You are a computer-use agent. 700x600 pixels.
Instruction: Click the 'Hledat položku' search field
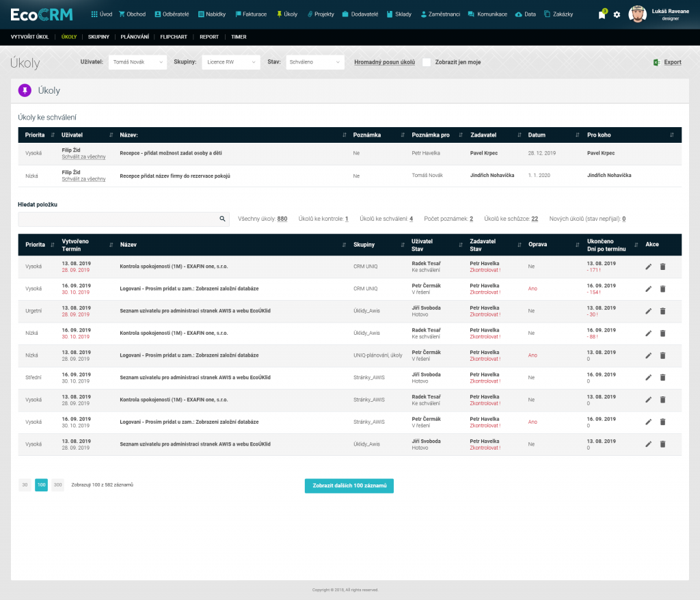point(116,219)
